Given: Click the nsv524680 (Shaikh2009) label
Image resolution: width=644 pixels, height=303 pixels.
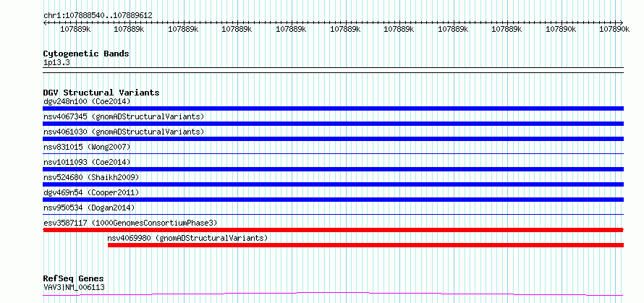Looking at the screenshot, I should (x=91, y=177).
